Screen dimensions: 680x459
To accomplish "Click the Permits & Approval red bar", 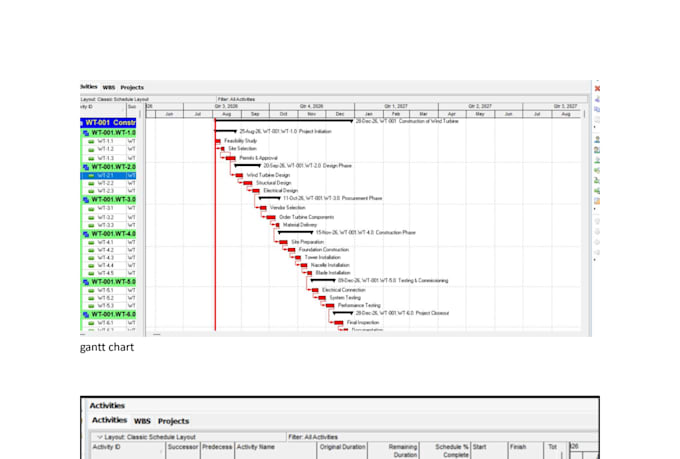I will 231,158.
